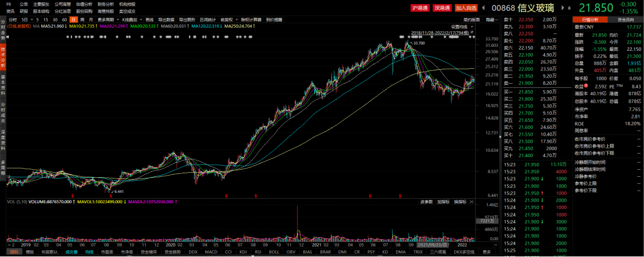This screenshot has height=257, width=644.
Task: Open the 5日 period dropdown arrow
Action: [31, 19]
